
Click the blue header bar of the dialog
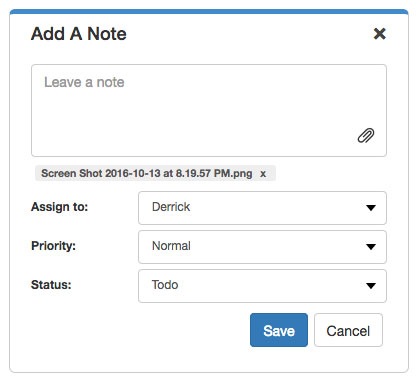(209, 12)
